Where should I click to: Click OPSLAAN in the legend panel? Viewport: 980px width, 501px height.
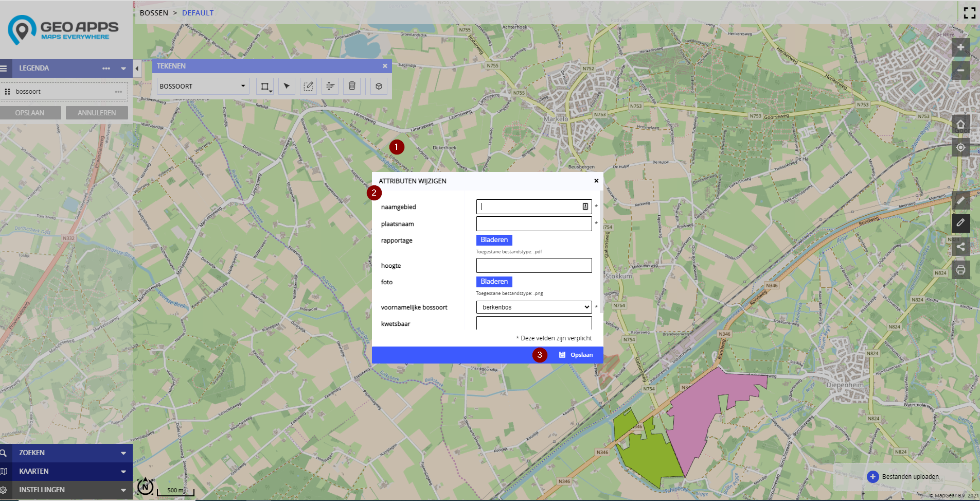point(30,113)
